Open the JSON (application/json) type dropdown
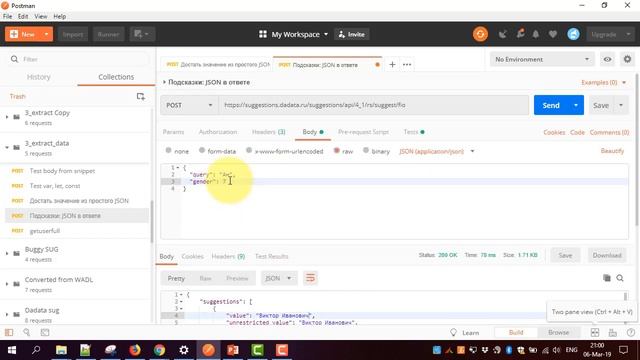 (436, 151)
